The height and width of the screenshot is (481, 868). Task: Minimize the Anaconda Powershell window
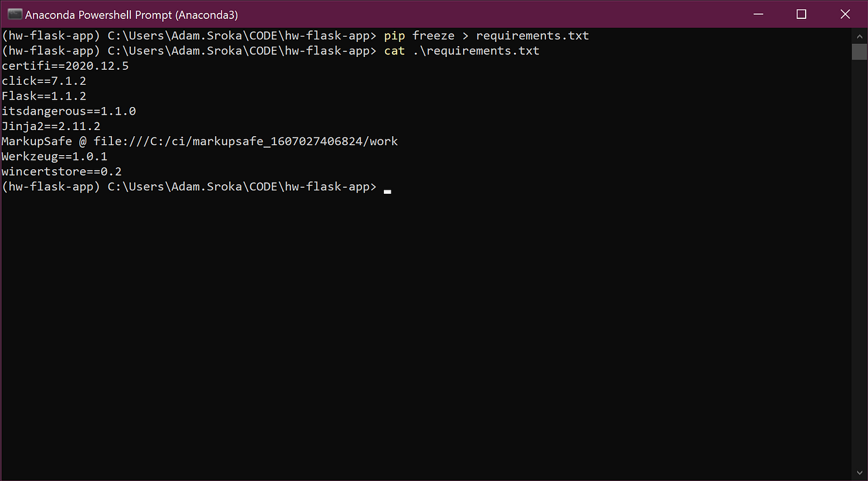[757, 14]
